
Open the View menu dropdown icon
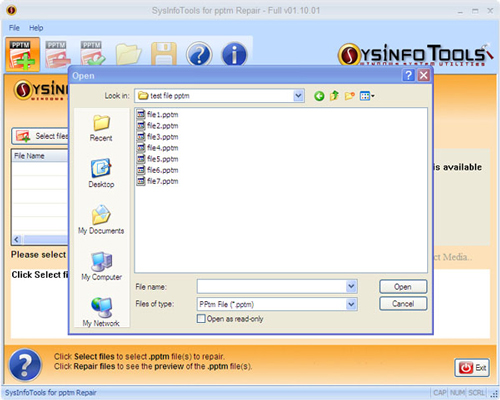pos(367,96)
